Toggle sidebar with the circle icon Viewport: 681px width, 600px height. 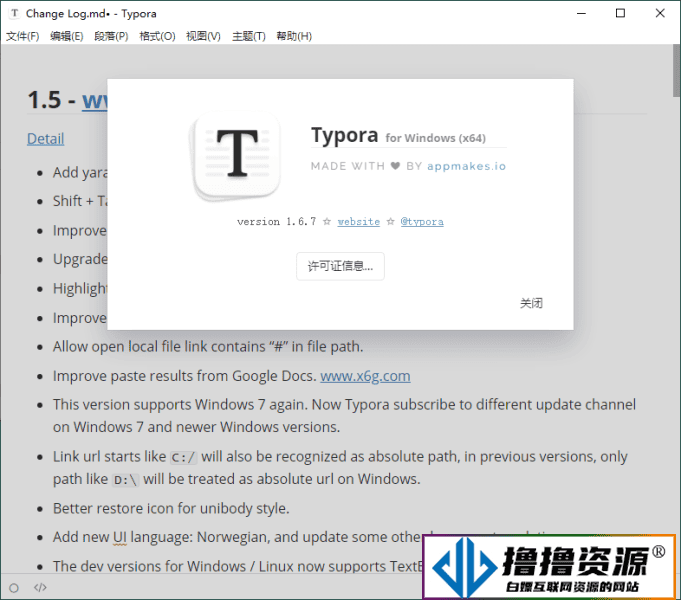coord(14,588)
